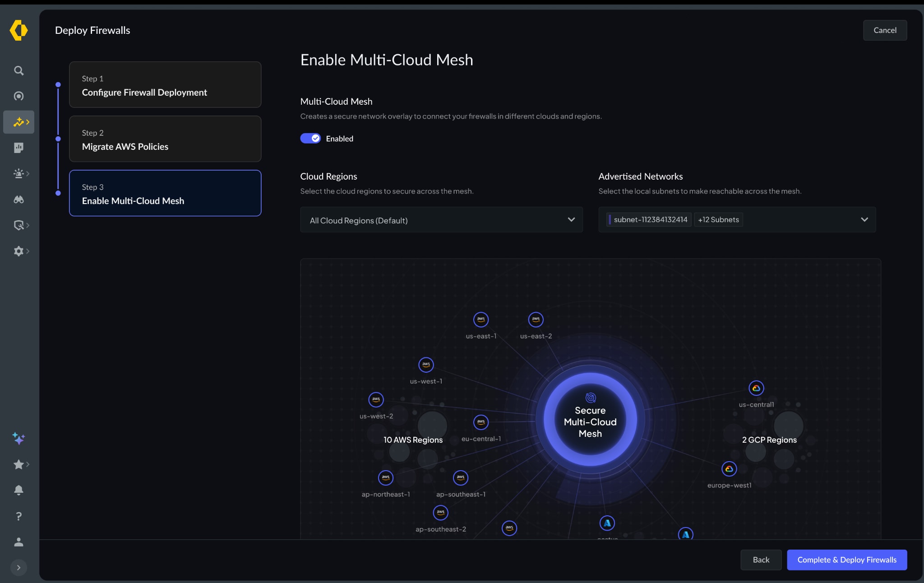Viewport: 924px width, 583px height.
Task: Expand the sidebar with the bottom arrow
Action: [x=18, y=568]
